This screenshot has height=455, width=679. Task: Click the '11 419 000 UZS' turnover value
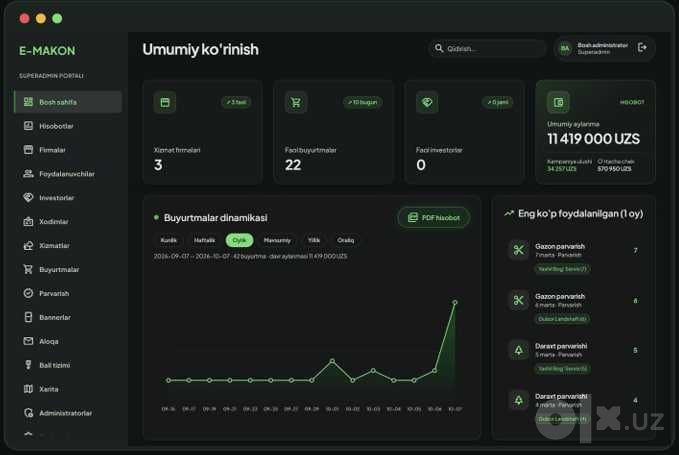[593, 139]
